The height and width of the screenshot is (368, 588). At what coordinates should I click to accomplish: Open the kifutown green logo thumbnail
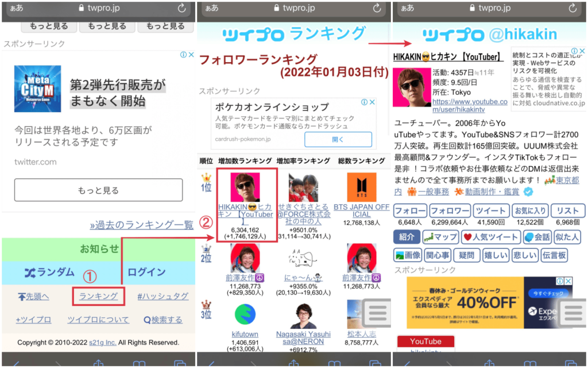tap(245, 315)
